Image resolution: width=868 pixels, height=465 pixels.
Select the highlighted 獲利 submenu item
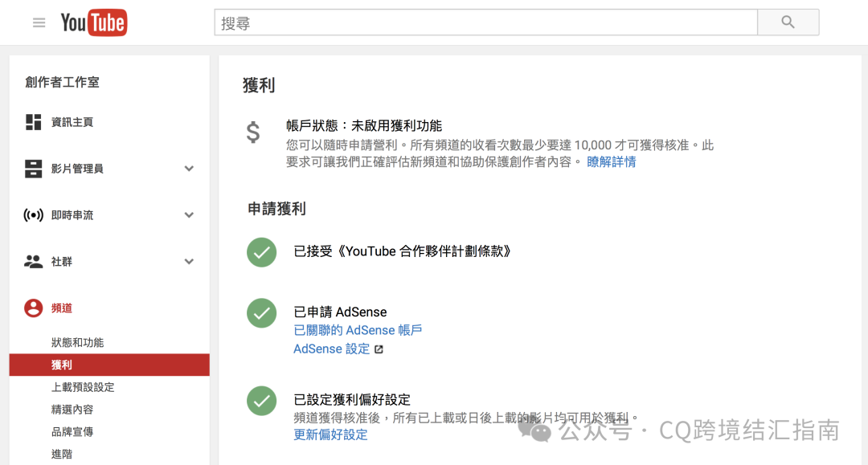point(109,365)
